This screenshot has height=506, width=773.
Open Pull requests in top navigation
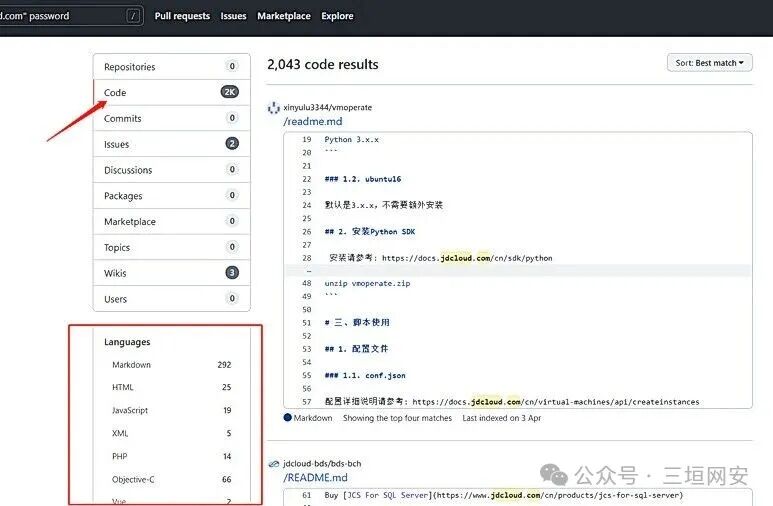point(182,16)
